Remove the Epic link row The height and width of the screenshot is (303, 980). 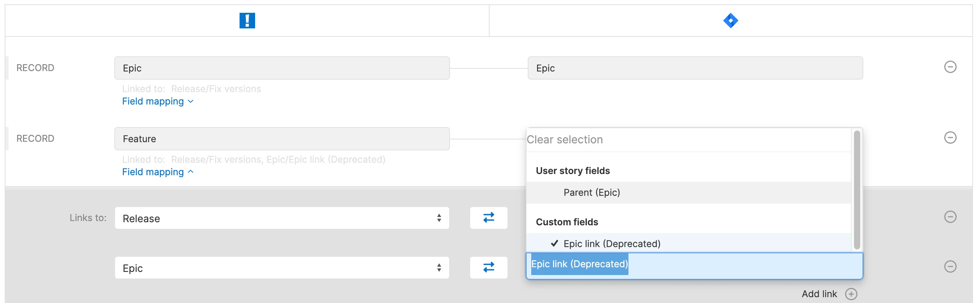point(950,266)
